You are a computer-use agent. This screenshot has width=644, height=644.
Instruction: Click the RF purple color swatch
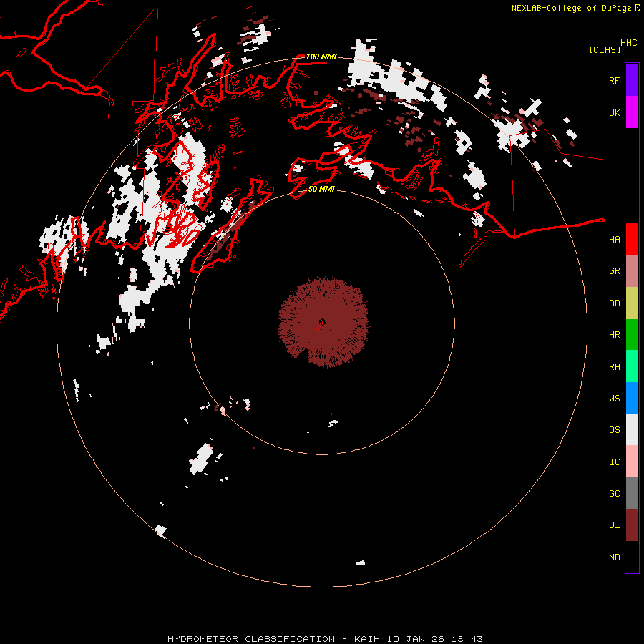tap(632, 80)
